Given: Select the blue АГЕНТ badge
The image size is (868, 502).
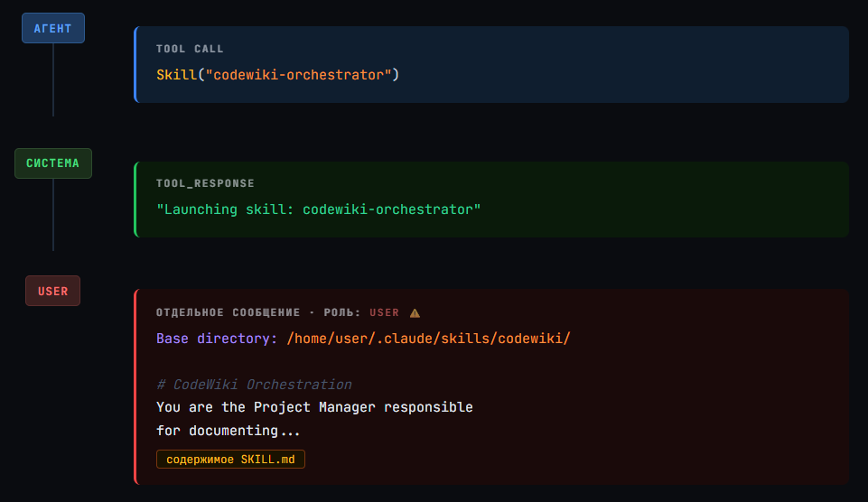Looking at the screenshot, I should (53, 28).
